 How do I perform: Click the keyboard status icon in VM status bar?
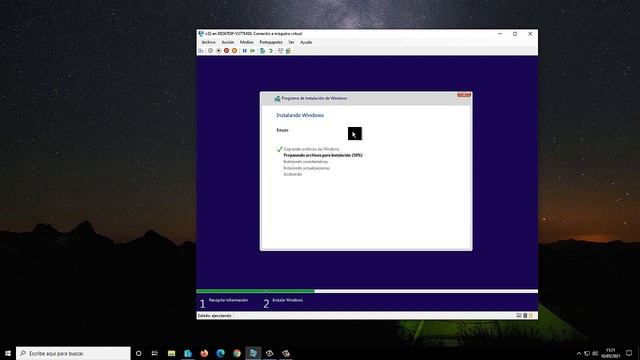(519, 316)
